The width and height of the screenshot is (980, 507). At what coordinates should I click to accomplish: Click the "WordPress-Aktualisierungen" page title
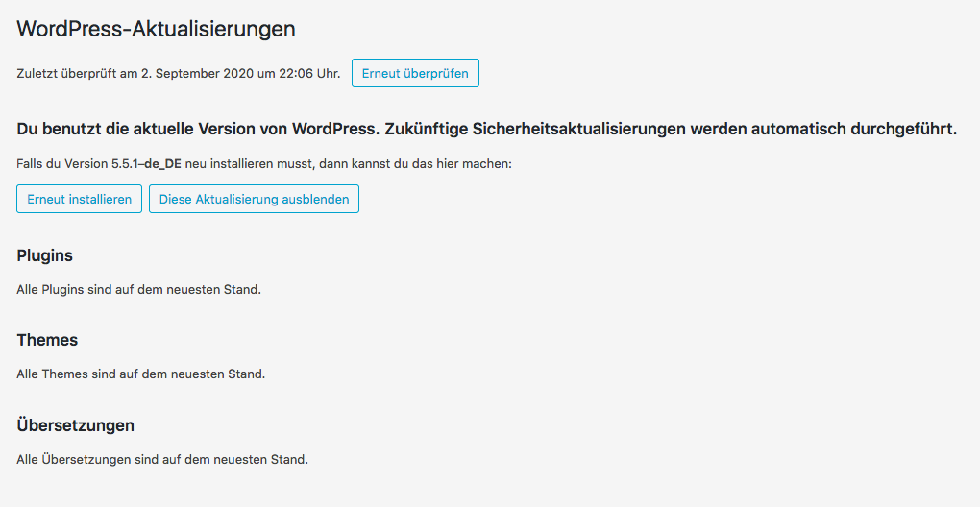pyautogui.click(x=156, y=30)
